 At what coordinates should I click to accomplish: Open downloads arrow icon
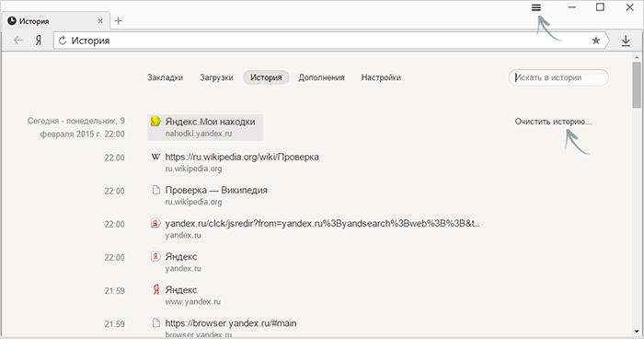[626, 41]
